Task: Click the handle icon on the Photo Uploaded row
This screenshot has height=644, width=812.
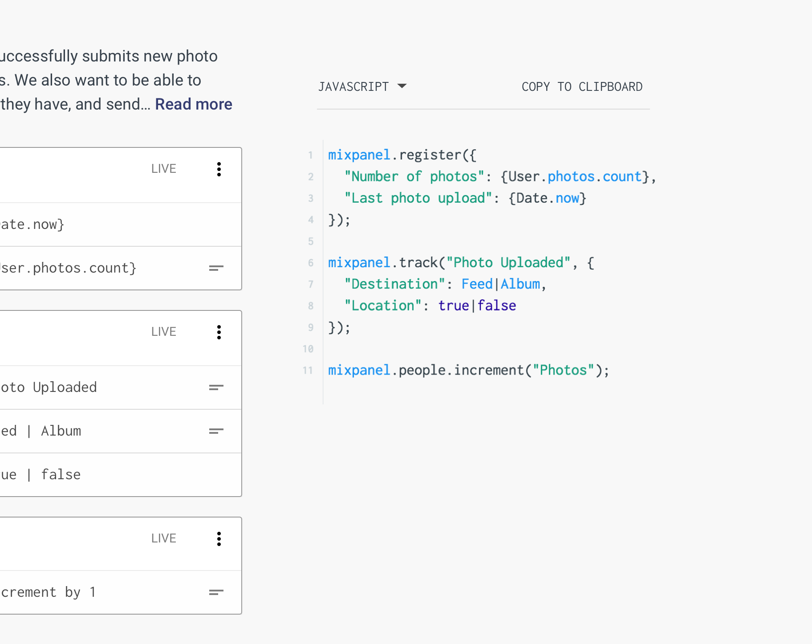Action: tap(216, 387)
